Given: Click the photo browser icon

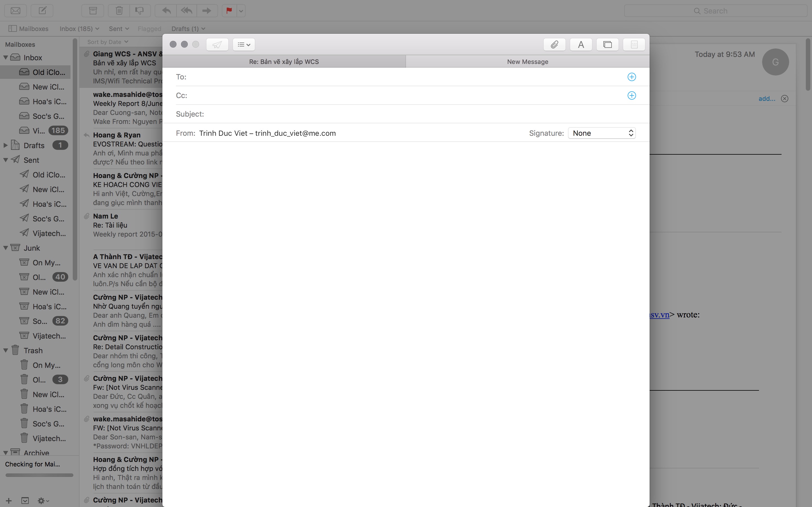Looking at the screenshot, I should point(607,44).
